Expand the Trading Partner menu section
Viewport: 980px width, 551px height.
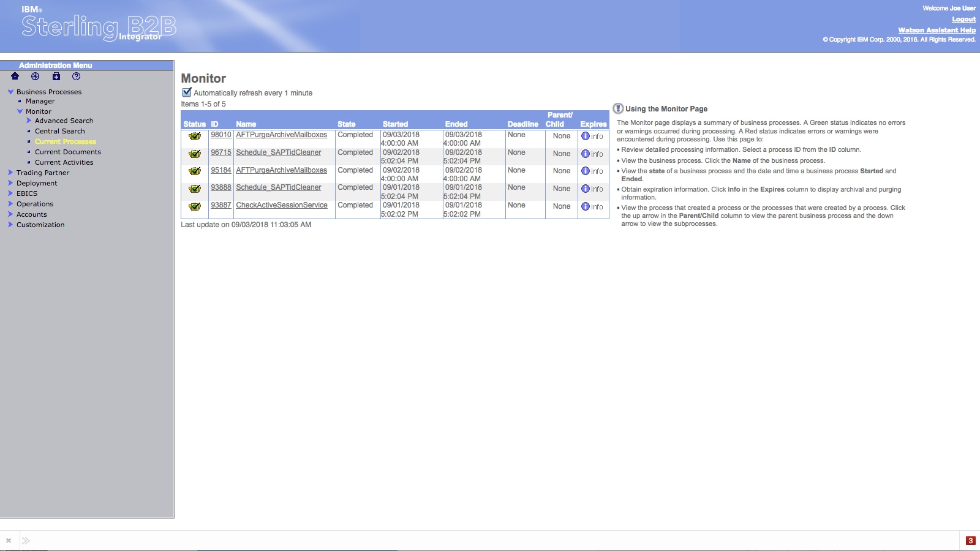10,173
